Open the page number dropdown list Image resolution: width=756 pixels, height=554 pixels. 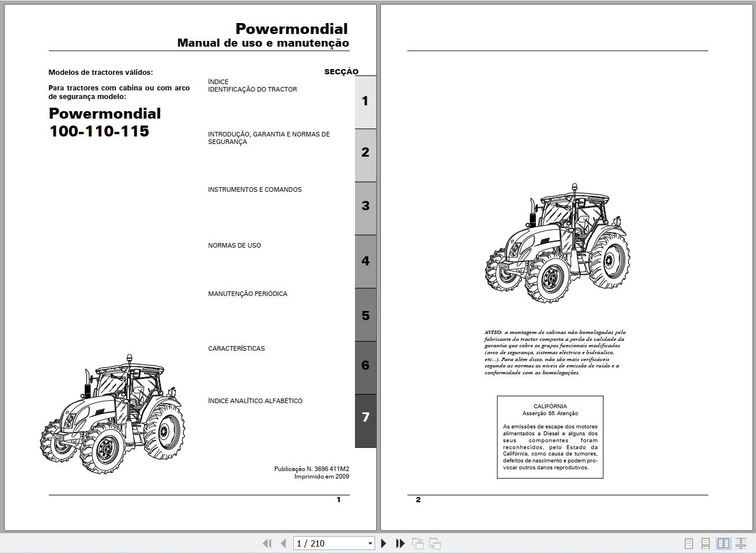[x=371, y=542]
